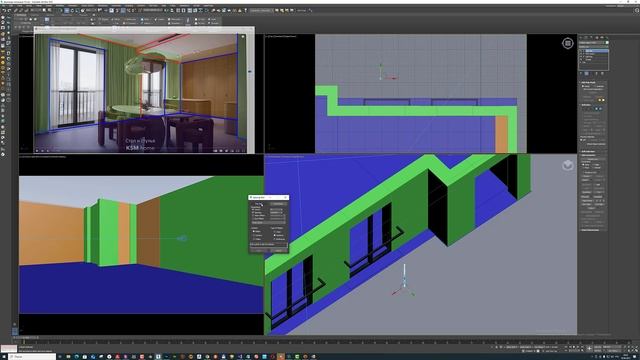640x360 pixels.
Task: Choose the Select Object tool
Action: click(x=44, y=10)
